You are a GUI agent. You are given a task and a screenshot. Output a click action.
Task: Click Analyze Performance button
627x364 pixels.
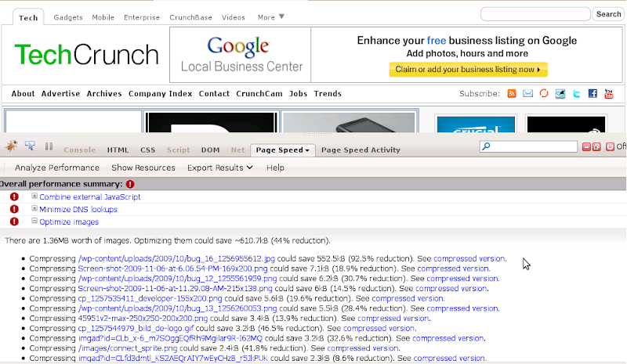tap(56, 168)
